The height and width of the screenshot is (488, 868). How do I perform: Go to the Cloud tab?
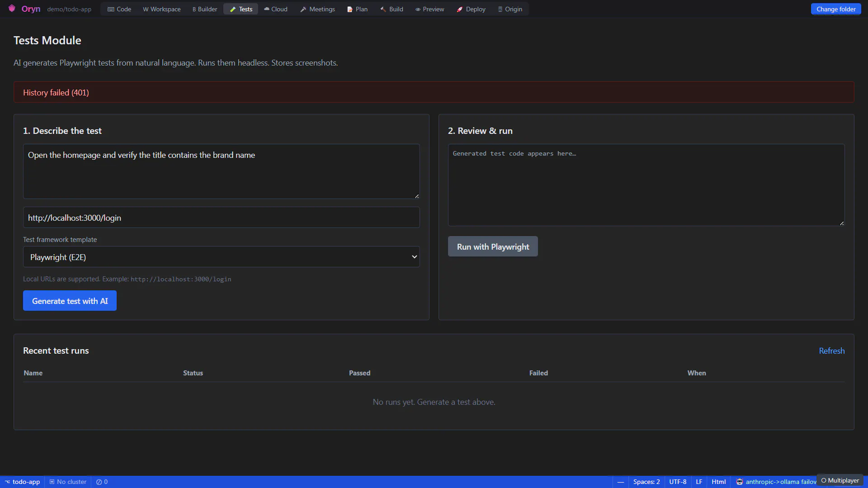276,9
